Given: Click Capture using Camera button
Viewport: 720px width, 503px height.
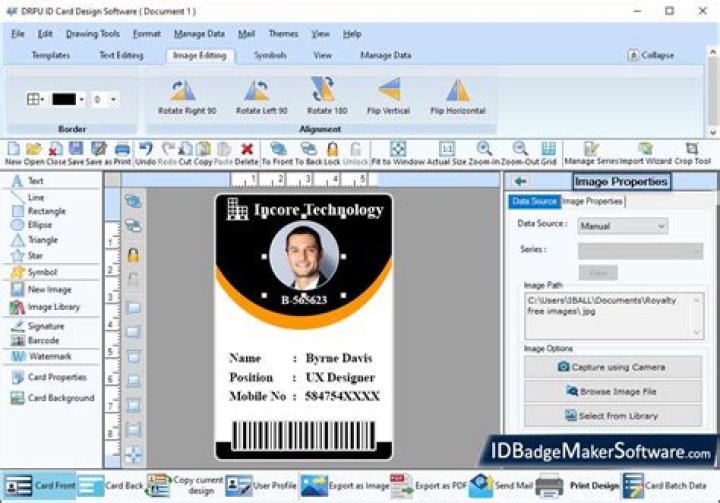Looking at the screenshot, I should click(x=613, y=367).
